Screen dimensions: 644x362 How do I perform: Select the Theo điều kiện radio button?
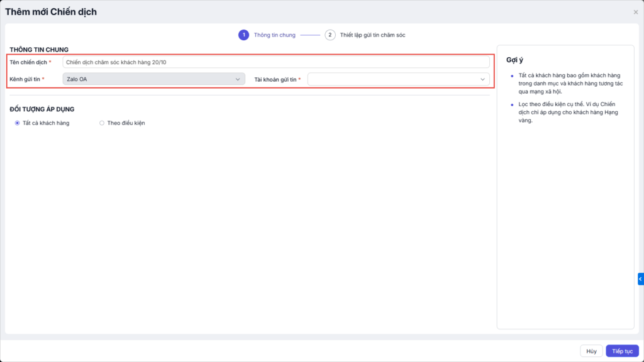click(102, 123)
